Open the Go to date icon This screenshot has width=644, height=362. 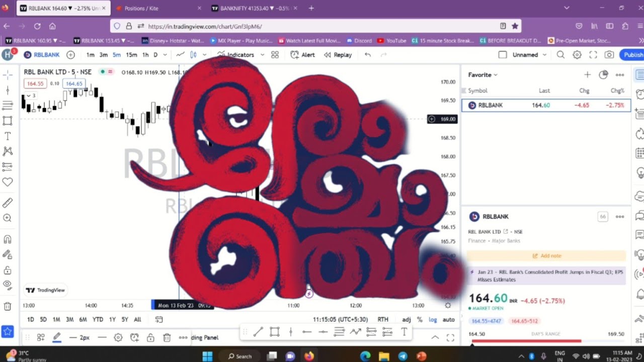pos(159,319)
